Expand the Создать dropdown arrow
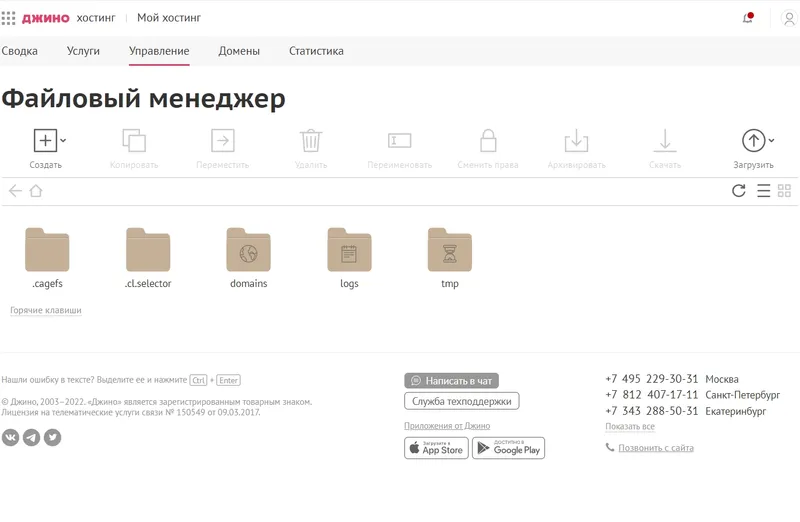800x522 pixels. point(63,140)
